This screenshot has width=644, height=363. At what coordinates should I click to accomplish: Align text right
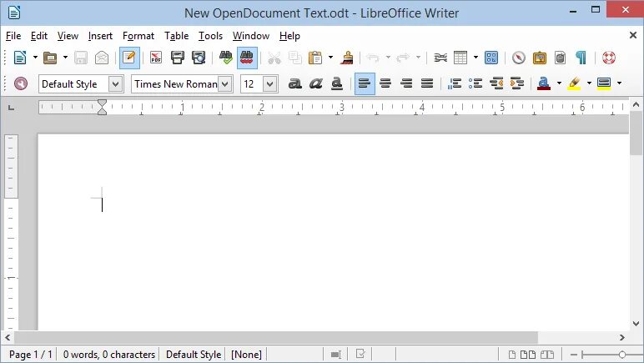[406, 83]
